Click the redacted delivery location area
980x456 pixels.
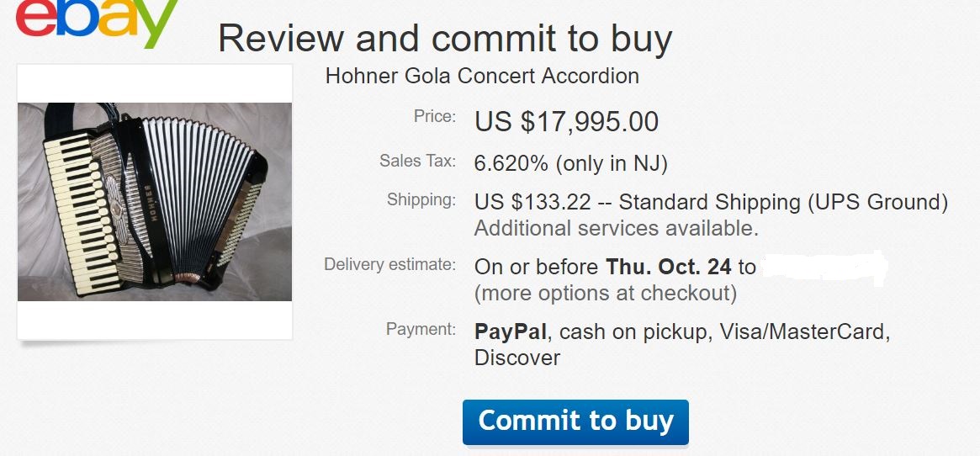click(824, 268)
